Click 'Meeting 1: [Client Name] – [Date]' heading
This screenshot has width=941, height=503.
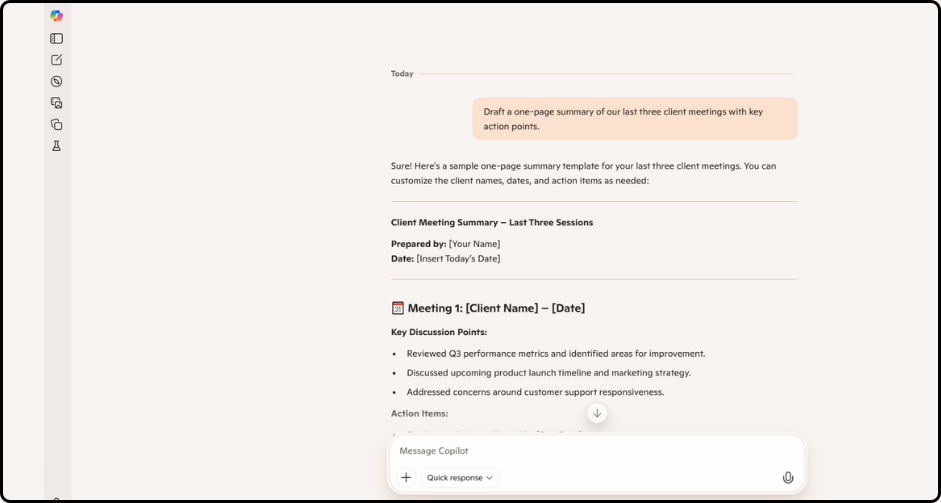496,308
